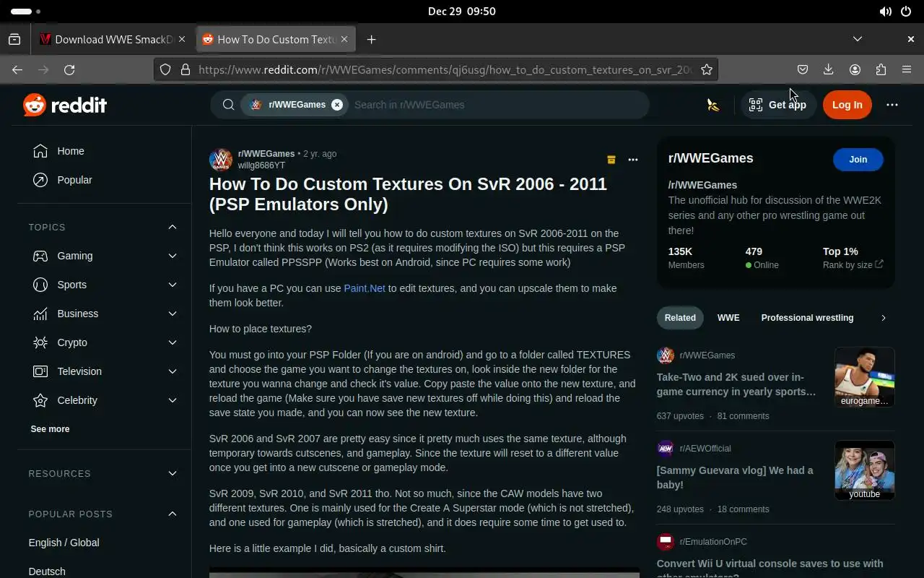Open Firefox account icon
This screenshot has width=924, height=578.
click(855, 69)
